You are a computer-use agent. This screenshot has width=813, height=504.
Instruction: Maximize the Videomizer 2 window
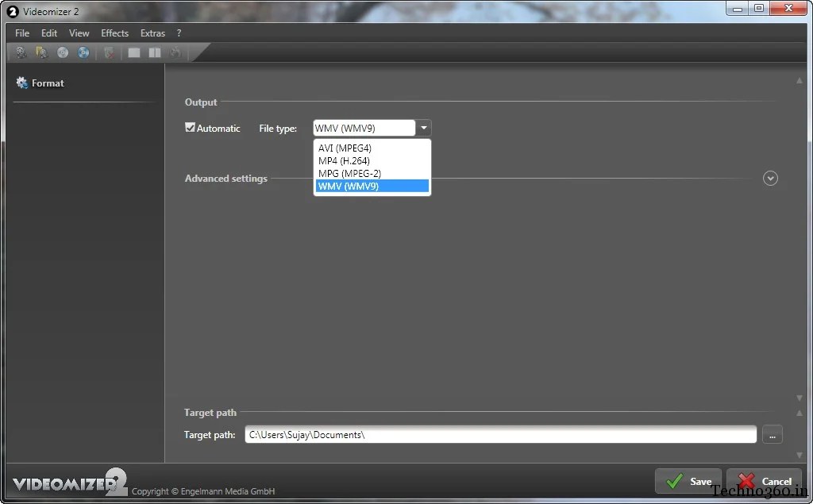(759, 9)
